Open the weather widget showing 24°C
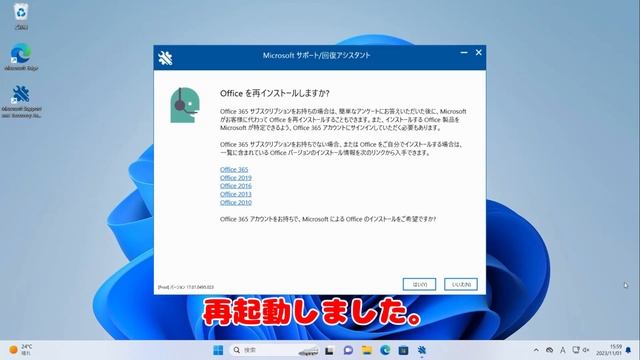This screenshot has width=640, height=360. pos(21,350)
